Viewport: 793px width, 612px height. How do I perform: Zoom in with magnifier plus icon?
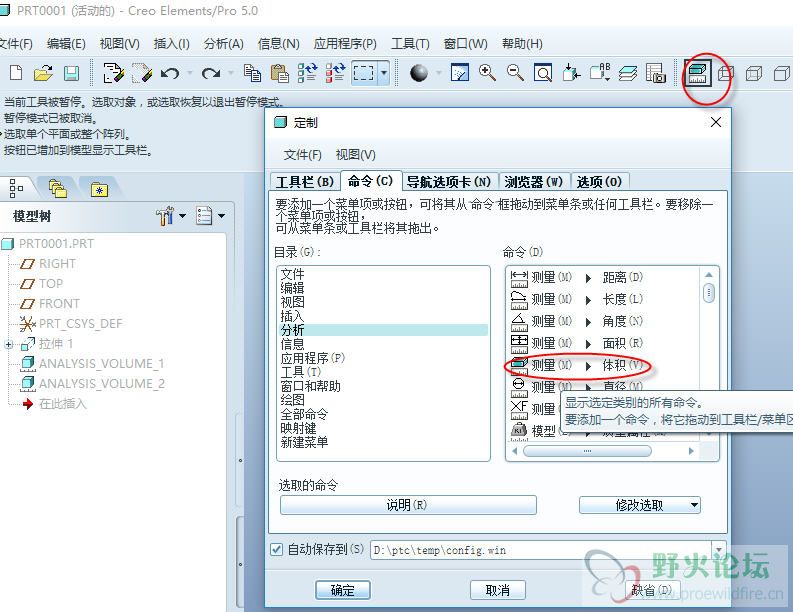[x=487, y=73]
